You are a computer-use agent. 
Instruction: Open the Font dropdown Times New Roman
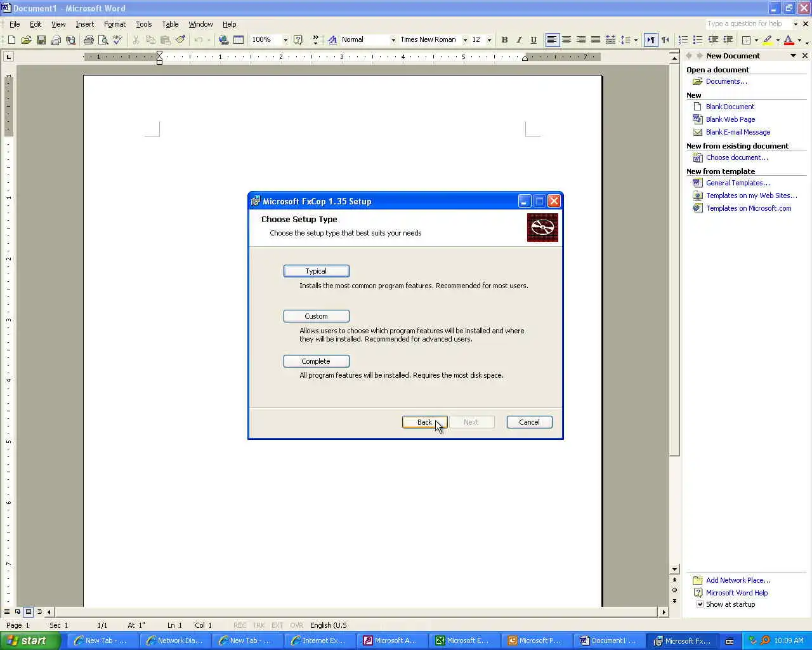(x=465, y=40)
